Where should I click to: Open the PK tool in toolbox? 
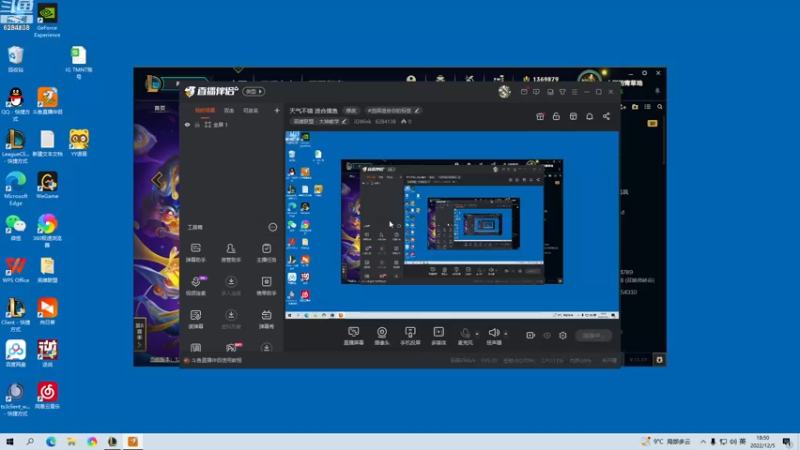coord(231,348)
